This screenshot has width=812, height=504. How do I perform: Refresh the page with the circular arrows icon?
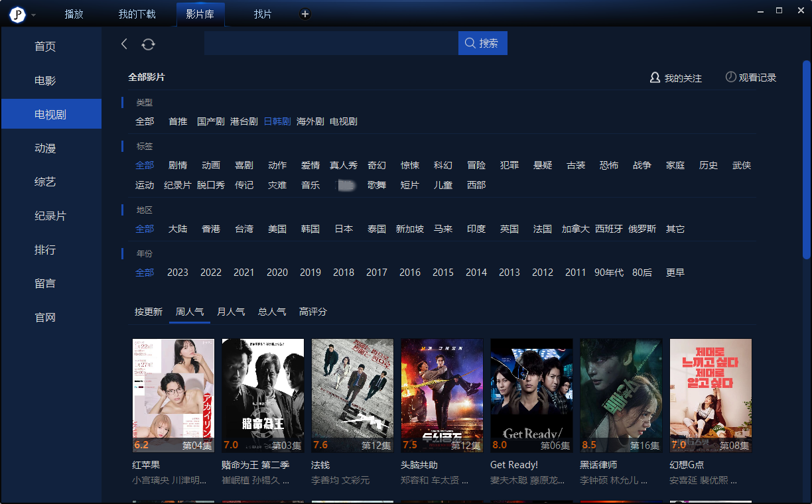pyautogui.click(x=148, y=44)
